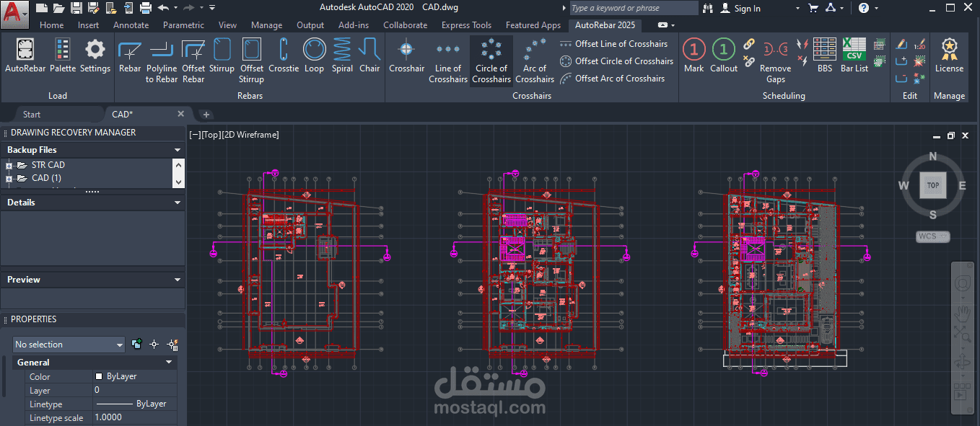Collapse the Backup Files section
The width and height of the screenshot is (980, 426).
(x=178, y=150)
